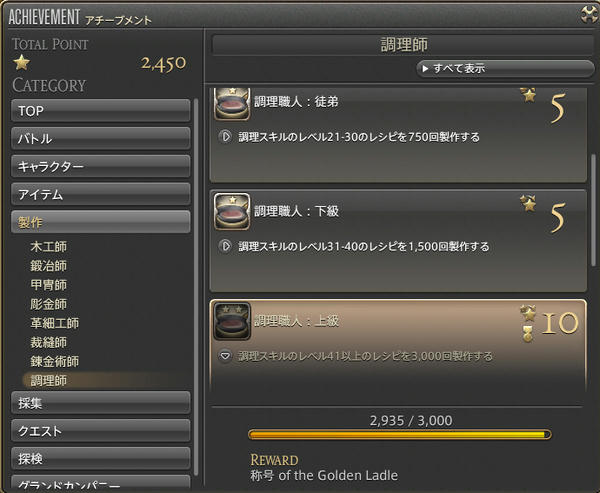Click the title reward medal icon on 上級
The image size is (600, 493).
coord(528,334)
